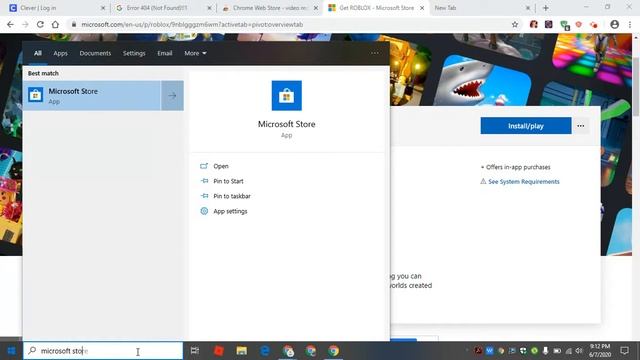
Task: Go to Chrome home page
Action: coord(55,24)
